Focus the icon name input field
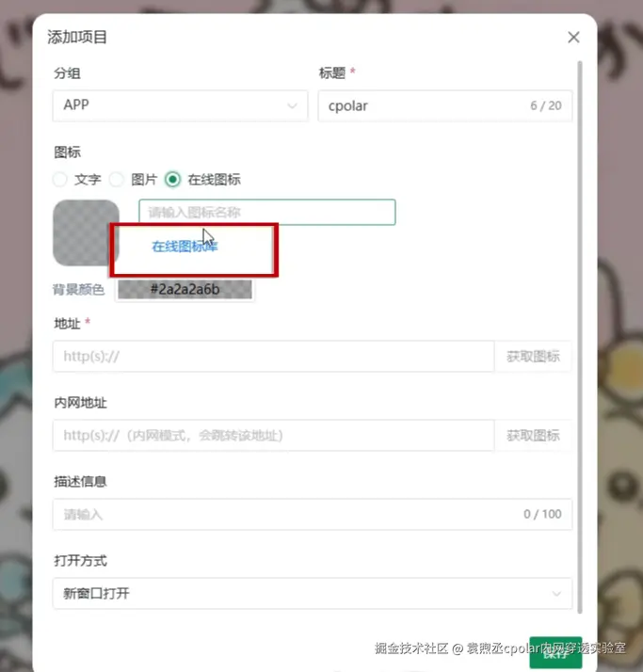 tap(267, 212)
